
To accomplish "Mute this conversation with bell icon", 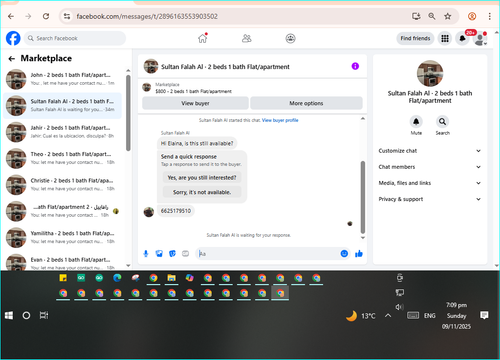I will [416, 122].
